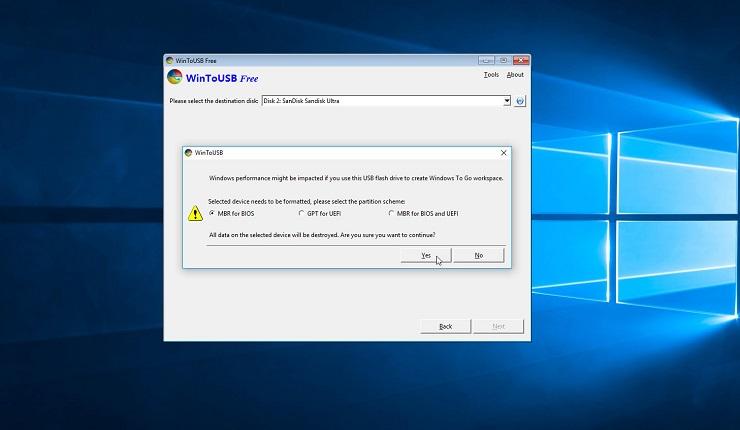Viewport: 740px width, 430px height.
Task: Open the About menu
Action: (x=515, y=75)
